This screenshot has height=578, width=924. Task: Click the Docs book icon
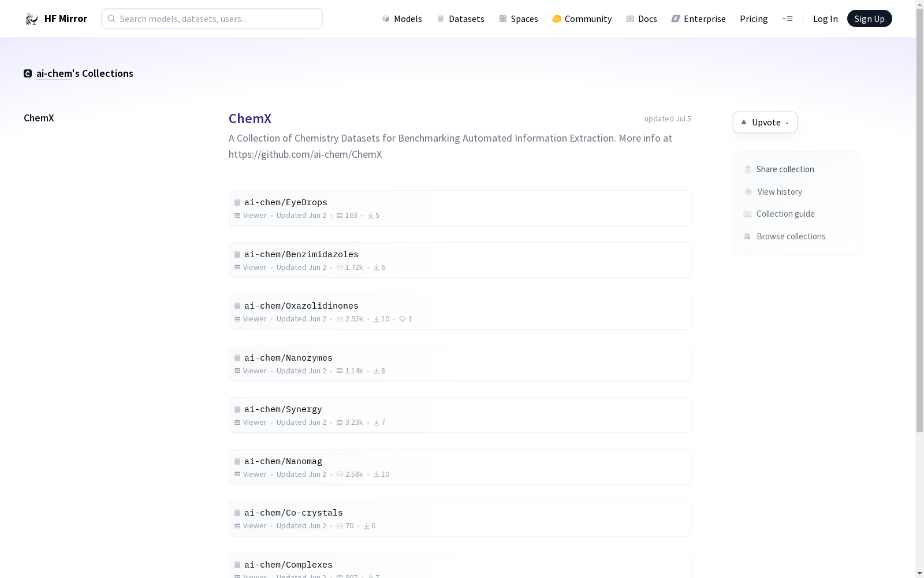tap(630, 19)
